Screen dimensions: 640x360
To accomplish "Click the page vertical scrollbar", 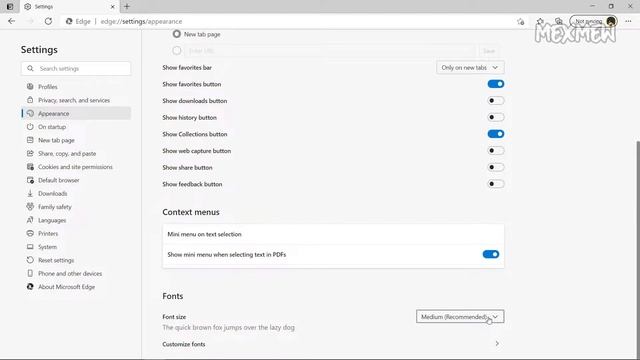I will point(637,249).
